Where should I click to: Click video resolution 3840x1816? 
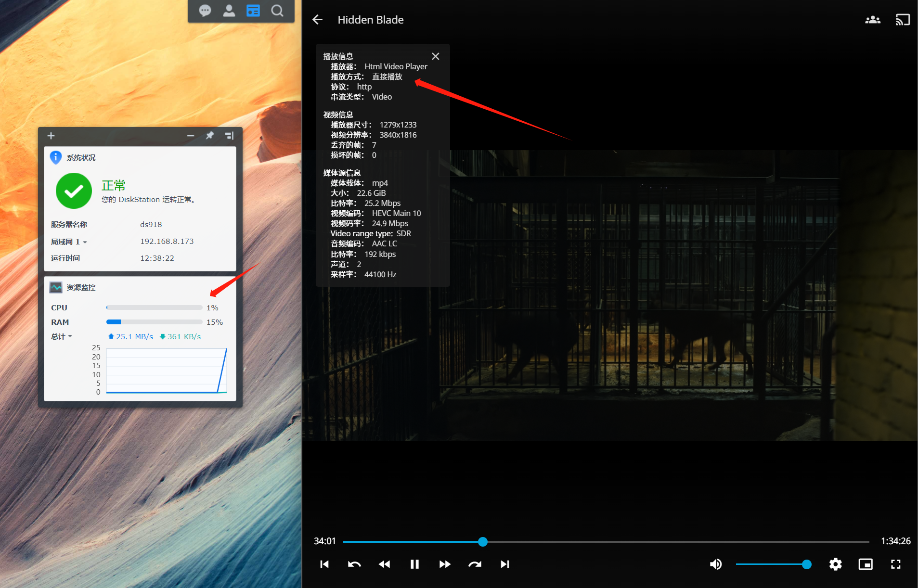point(398,135)
